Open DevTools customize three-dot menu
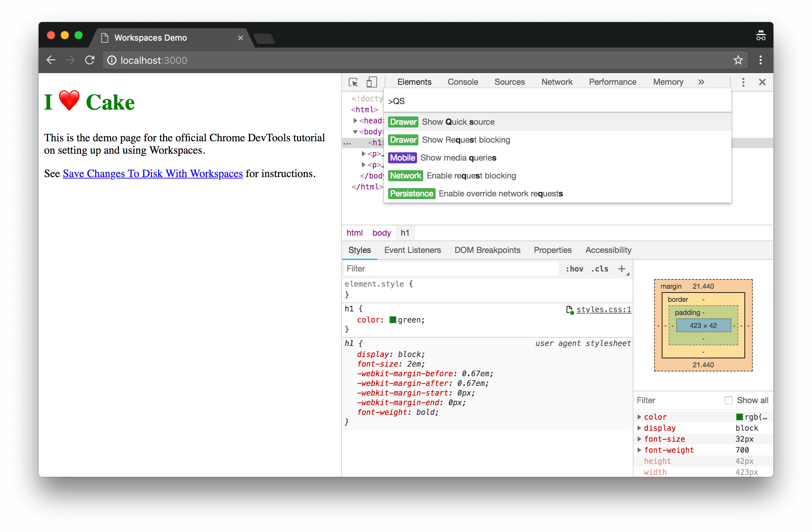Image resolution: width=812 pixels, height=532 pixels. [743, 82]
